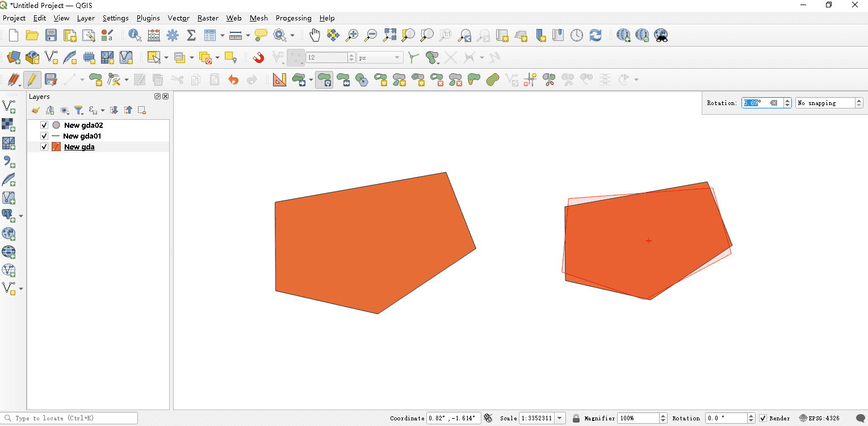The width and height of the screenshot is (868, 426).
Task: Open the Processing Toolbox gear icon
Action: [173, 35]
